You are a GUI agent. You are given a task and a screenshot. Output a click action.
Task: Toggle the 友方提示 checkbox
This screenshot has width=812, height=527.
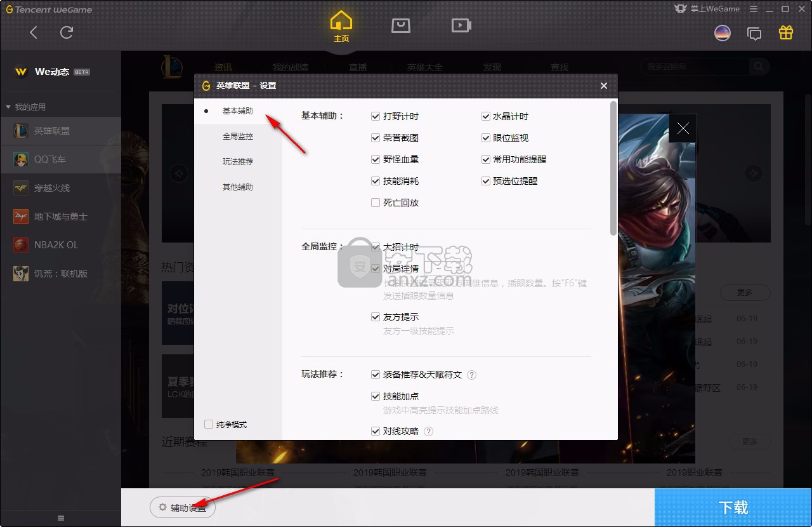click(x=376, y=317)
